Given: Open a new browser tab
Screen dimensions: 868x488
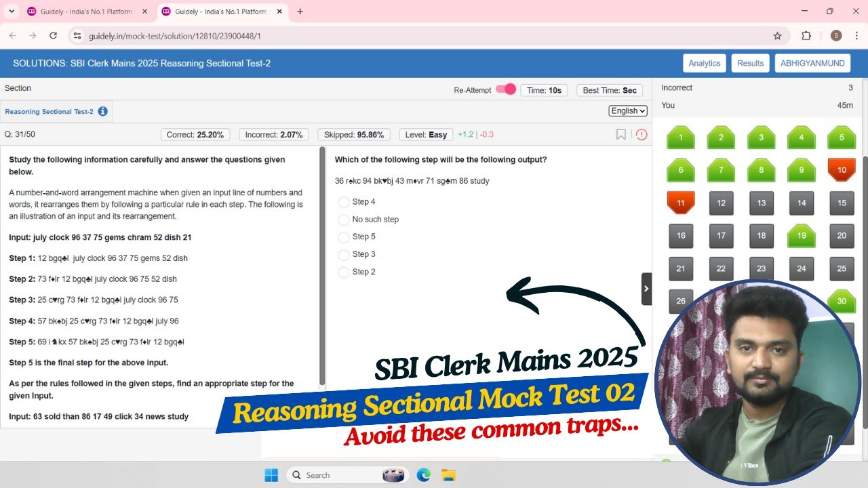Looking at the screenshot, I should tap(300, 12).
